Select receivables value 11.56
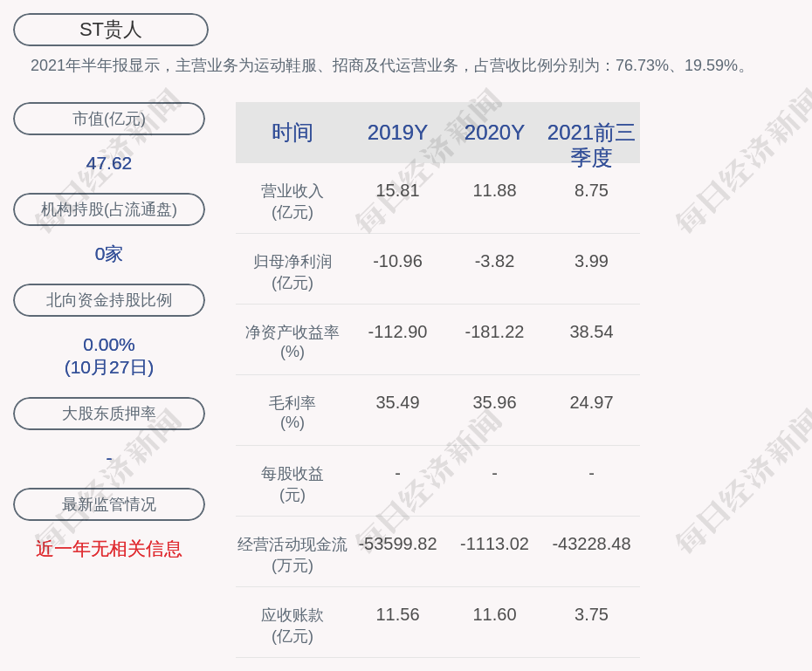 398,614
